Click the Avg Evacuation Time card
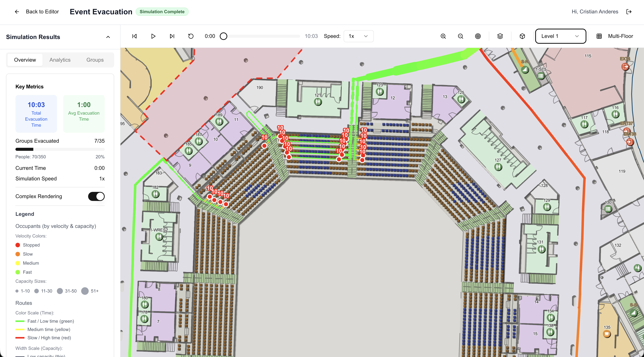This screenshot has height=357, width=644. pos(84,114)
